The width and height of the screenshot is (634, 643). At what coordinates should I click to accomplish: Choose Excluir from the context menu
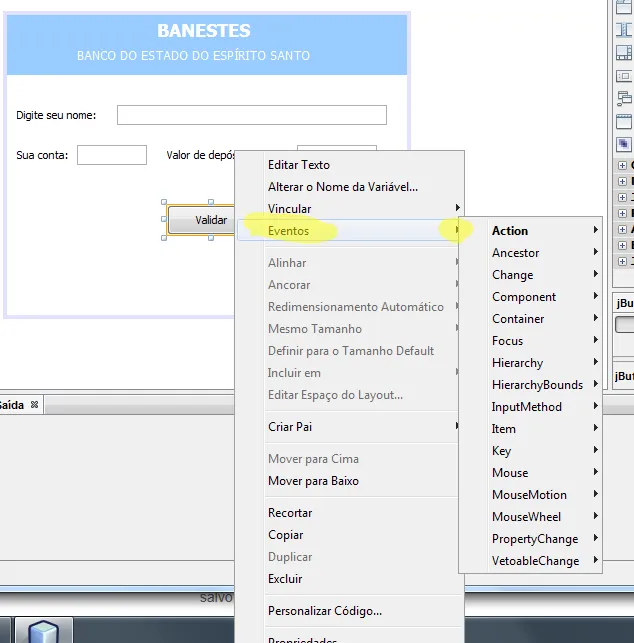[350, 579]
